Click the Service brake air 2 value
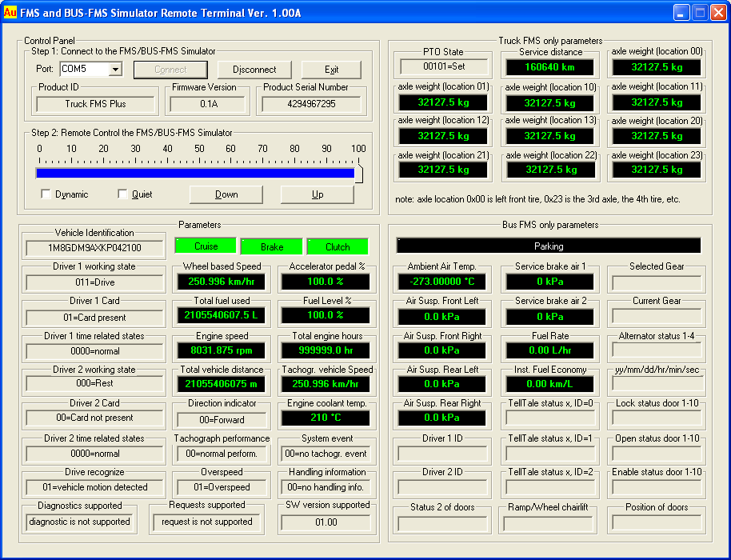This screenshot has height=560, width=731. click(x=549, y=317)
